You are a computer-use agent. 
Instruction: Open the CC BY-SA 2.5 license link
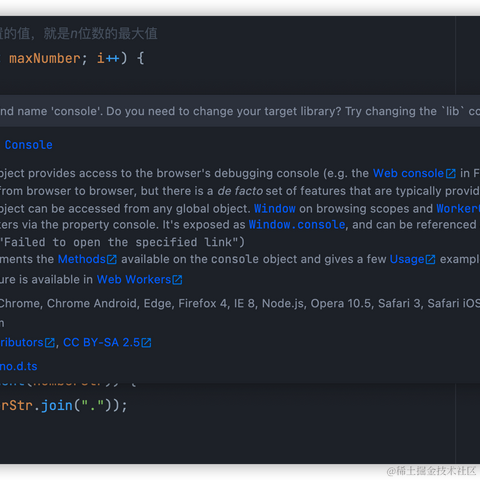[101, 342]
